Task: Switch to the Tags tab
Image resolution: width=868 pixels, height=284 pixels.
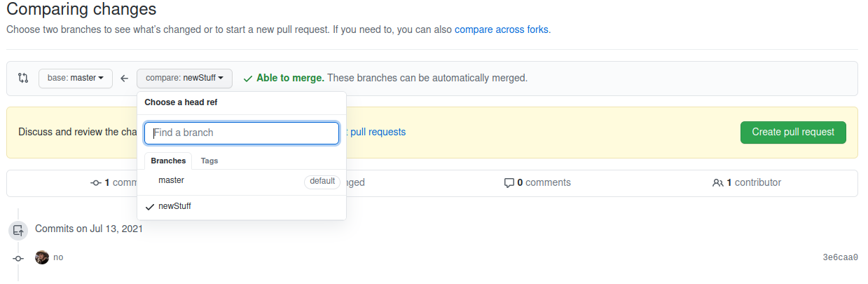Action: (209, 161)
